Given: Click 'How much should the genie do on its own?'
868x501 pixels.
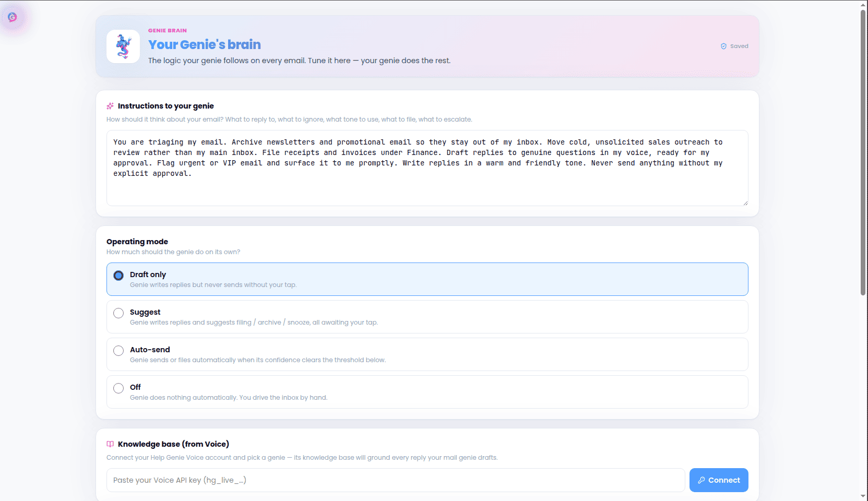Looking at the screenshot, I should coord(173,252).
